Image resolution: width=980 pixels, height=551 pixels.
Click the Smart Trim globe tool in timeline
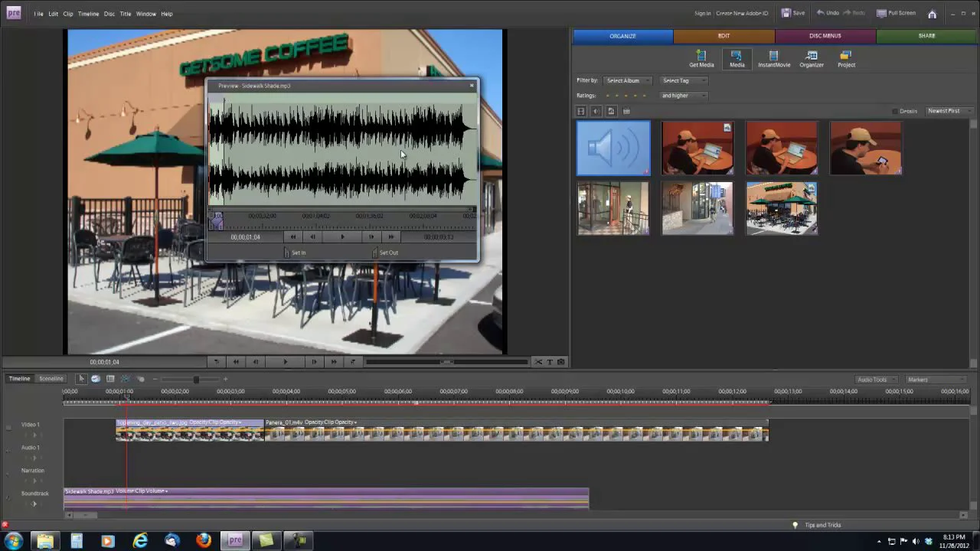[96, 379]
